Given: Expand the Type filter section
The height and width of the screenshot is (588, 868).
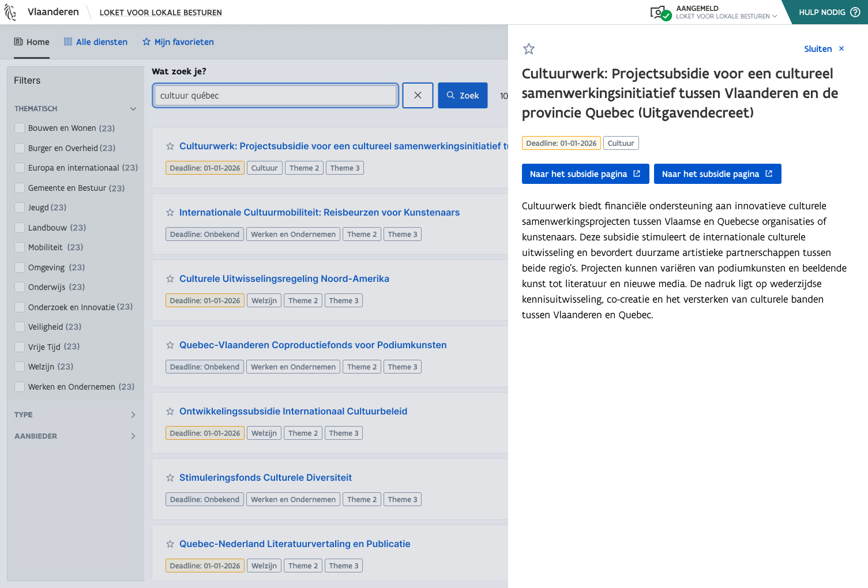Looking at the screenshot, I should tap(133, 415).
